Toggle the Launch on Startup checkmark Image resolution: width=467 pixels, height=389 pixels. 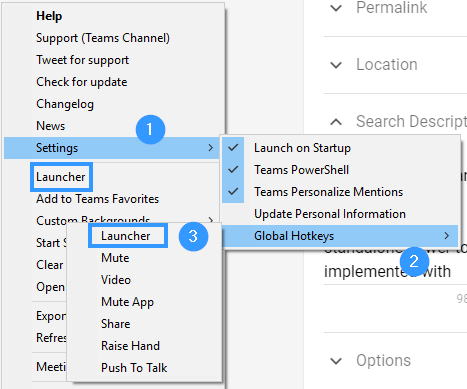233,147
